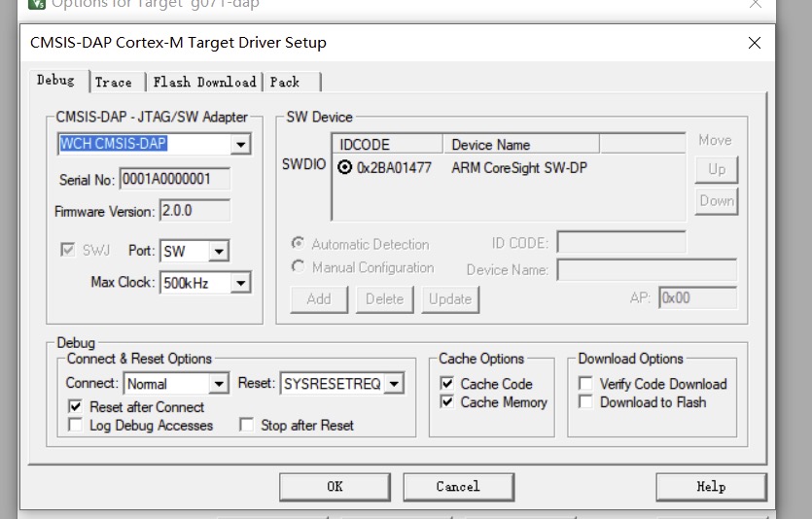This screenshot has width=812, height=519.
Task: Enable Stop after Reset checkbox
Action: click(246, 426)
